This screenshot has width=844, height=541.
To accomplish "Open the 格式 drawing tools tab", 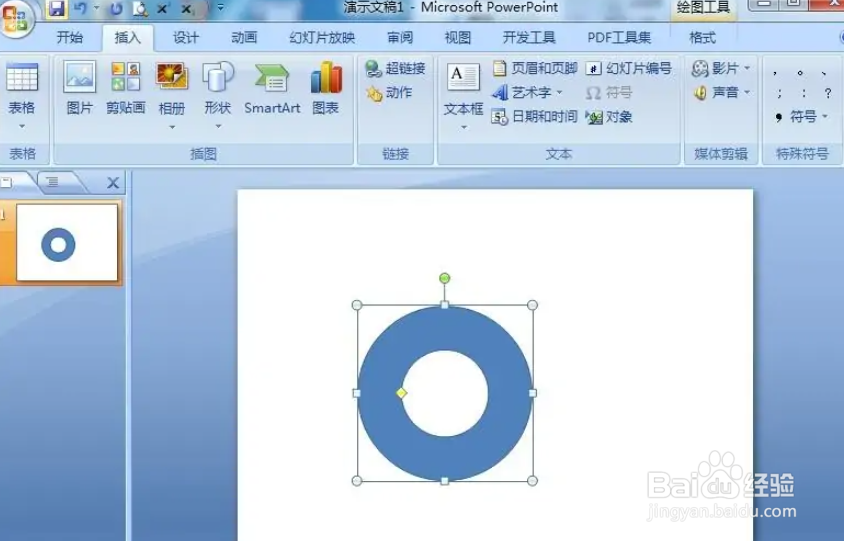I will click(x=702, y=38).
